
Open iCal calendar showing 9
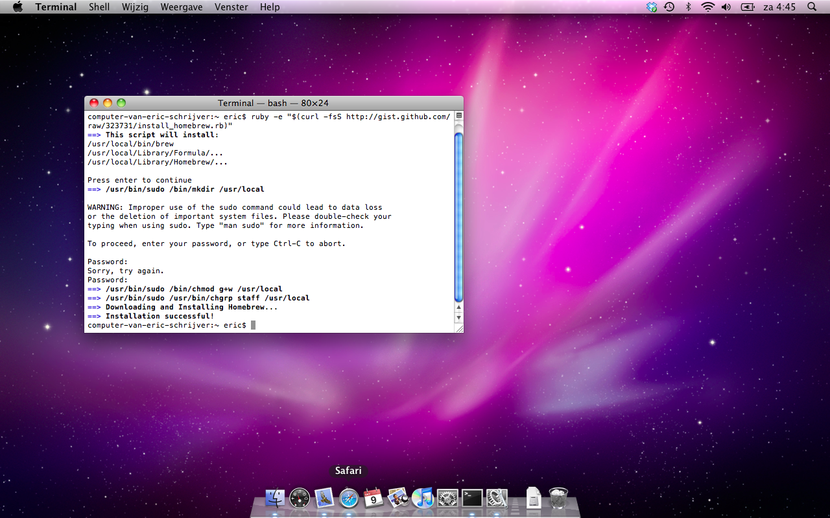(373, 498)
